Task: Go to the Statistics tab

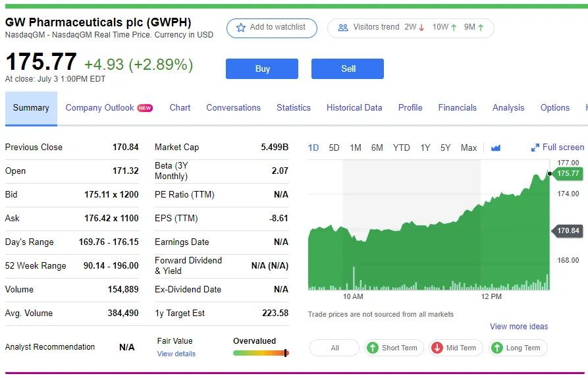Action: 294,107
